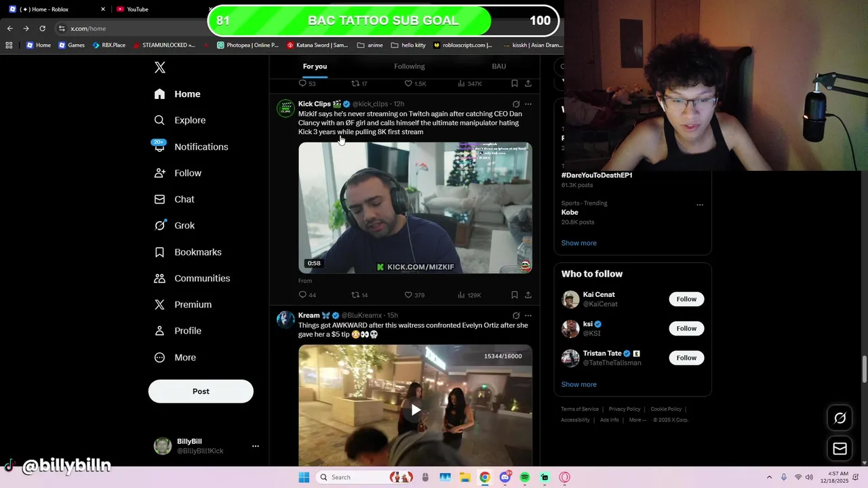Play the Kream waitress video

click(x=416, y=409)
